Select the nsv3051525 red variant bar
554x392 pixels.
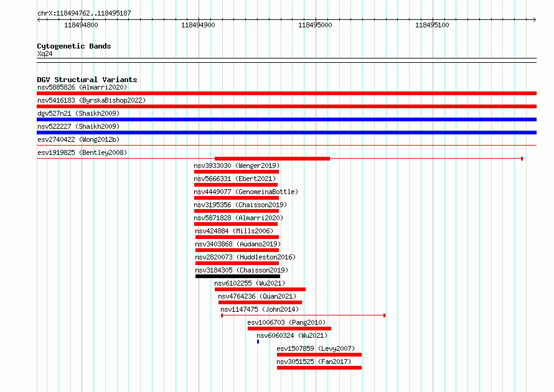coord(319,368)
